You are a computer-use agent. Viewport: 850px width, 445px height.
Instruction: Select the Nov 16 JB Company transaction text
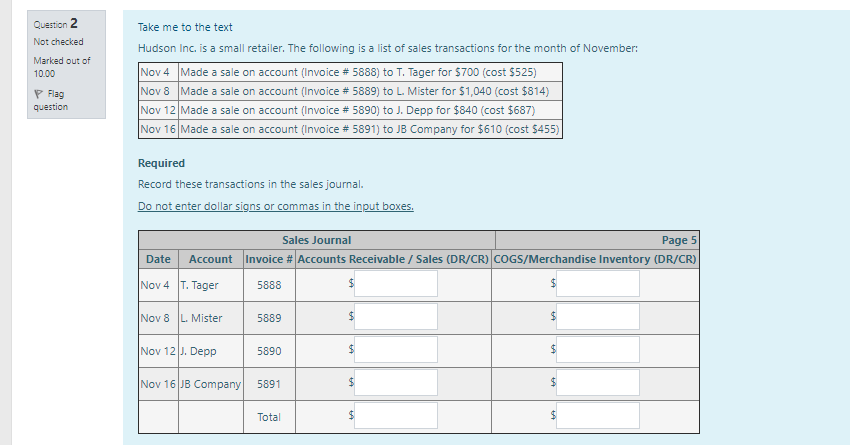tap(370, 129)
